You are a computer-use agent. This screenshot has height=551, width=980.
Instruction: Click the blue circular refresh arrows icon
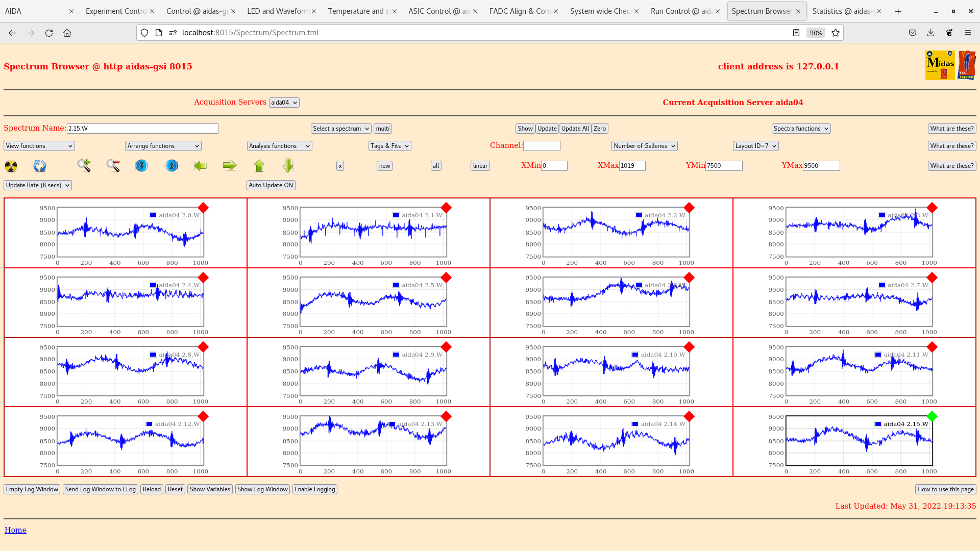click(40, 166)
